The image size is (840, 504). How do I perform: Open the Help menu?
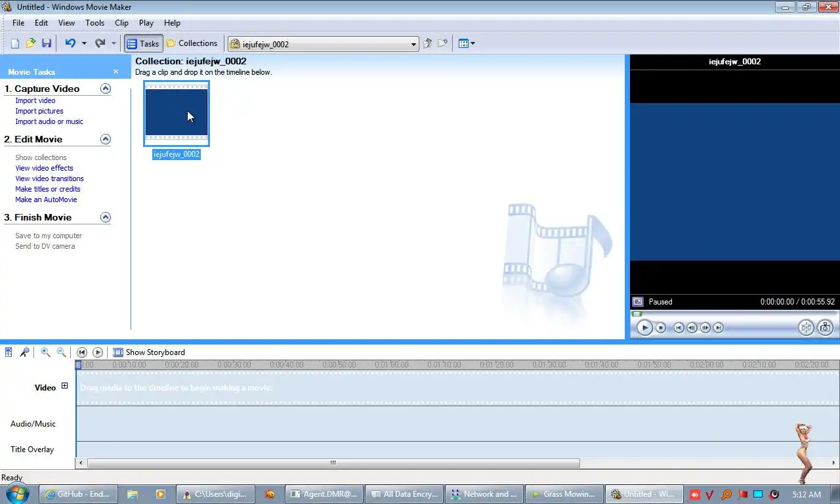coord(172,22)
